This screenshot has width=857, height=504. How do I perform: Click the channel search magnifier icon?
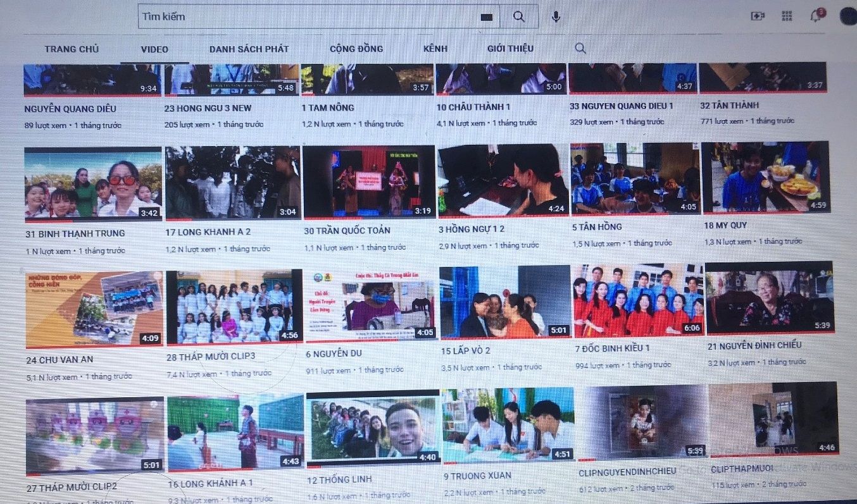[x=580, y=49]
